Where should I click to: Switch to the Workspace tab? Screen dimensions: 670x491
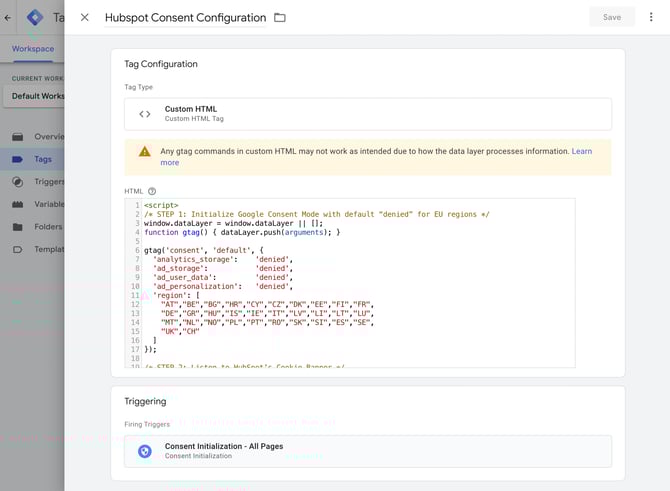[33, 48]
